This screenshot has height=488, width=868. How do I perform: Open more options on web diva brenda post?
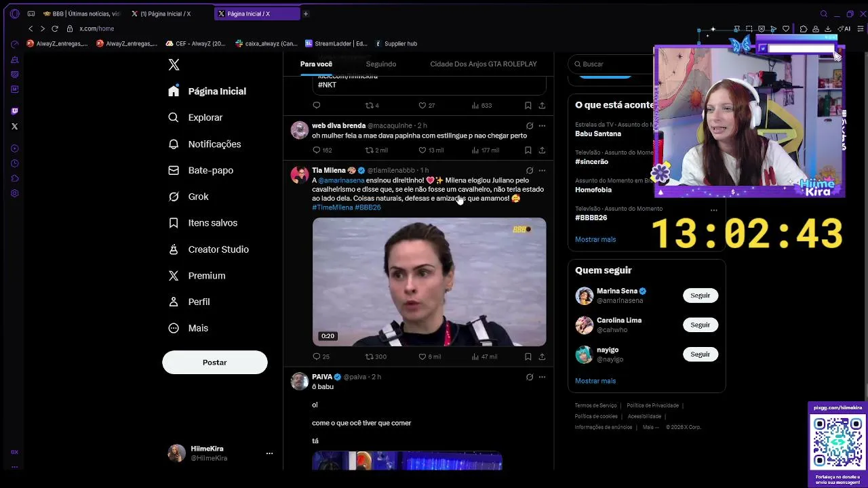click(542, 125)
